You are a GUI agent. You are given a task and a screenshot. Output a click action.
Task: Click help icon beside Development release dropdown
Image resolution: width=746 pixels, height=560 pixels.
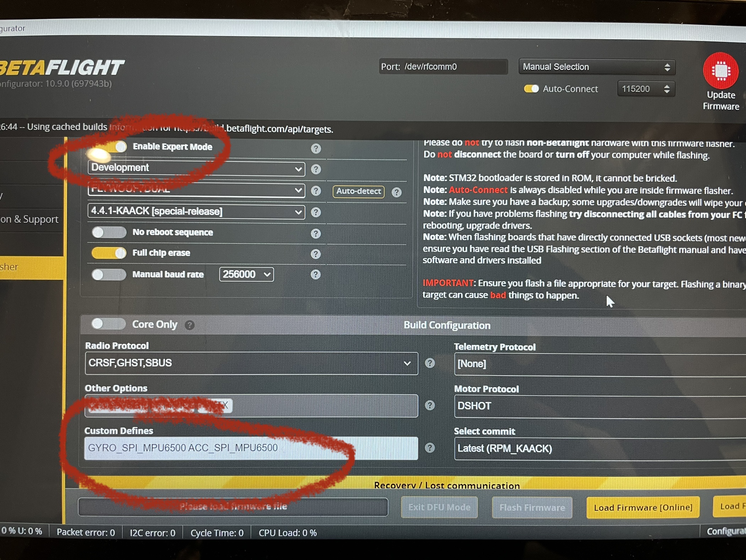tap(315, 169)
